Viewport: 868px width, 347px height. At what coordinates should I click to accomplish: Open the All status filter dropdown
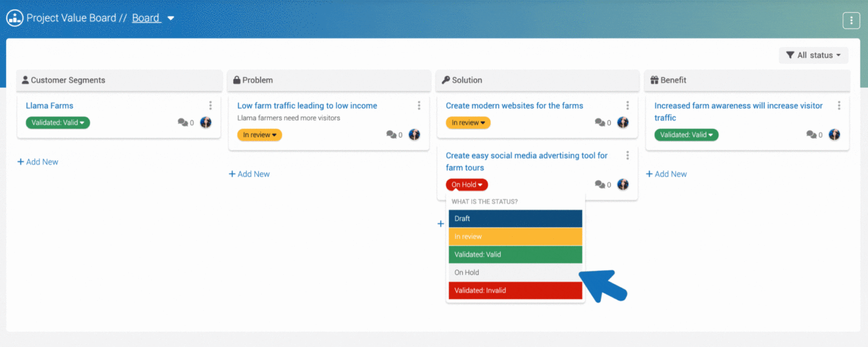[814, 55]
